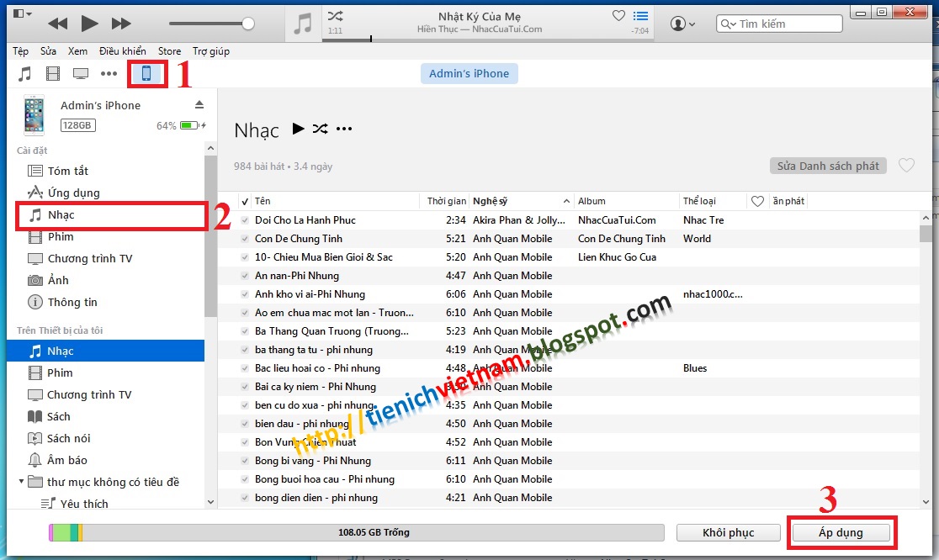Viewport: 939px width, 560px height.
Task: Click the volume slider knob
Action: pos(248,24)
